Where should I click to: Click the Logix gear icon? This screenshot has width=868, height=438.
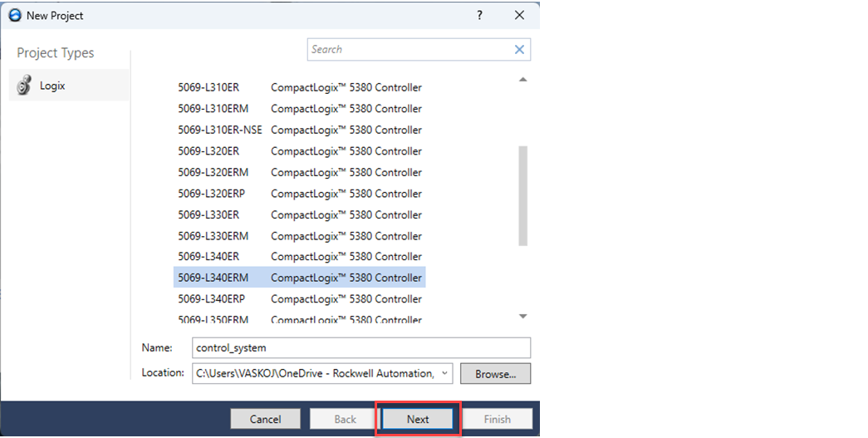coord(24,86)
